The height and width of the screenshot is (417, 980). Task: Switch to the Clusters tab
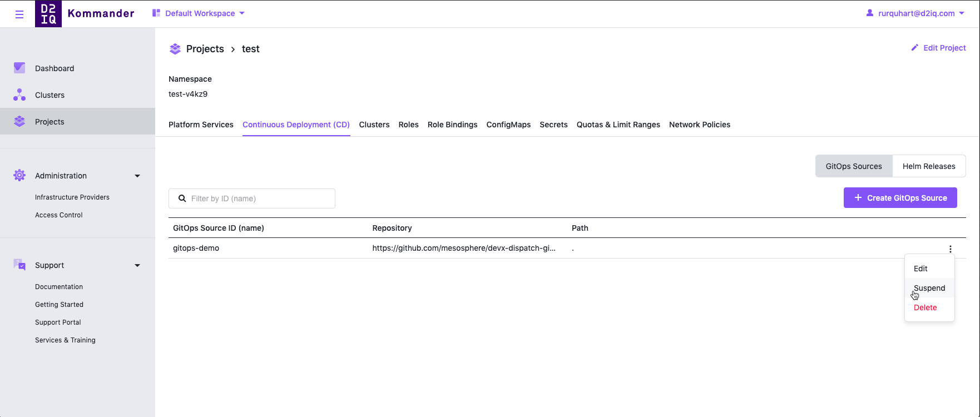pyautogui.click(x=374, y=125)
